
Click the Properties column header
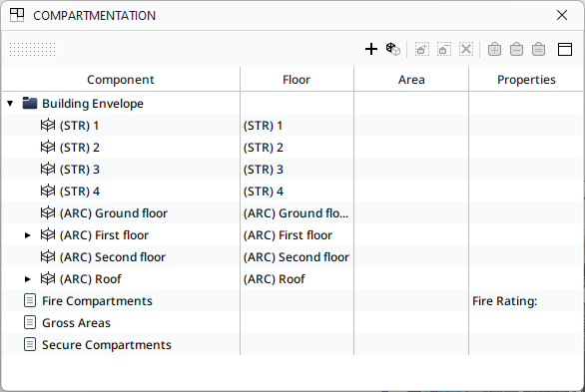tap(526, 80)
